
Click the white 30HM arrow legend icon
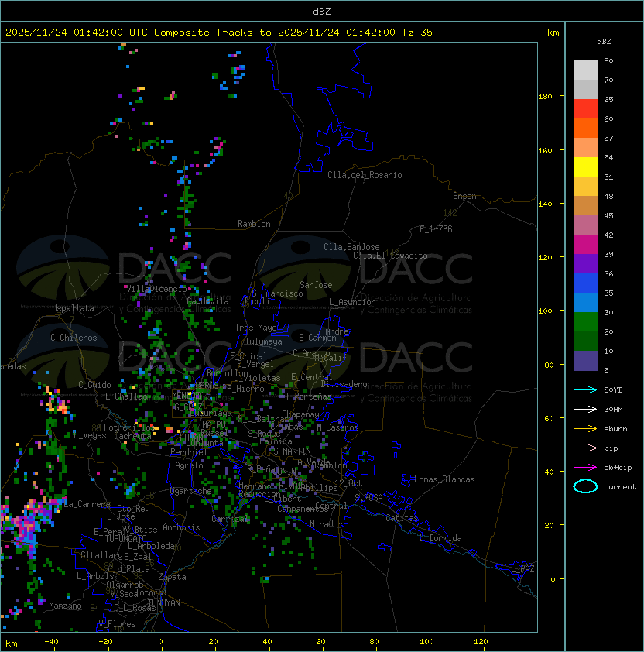(x=585, y=409)
